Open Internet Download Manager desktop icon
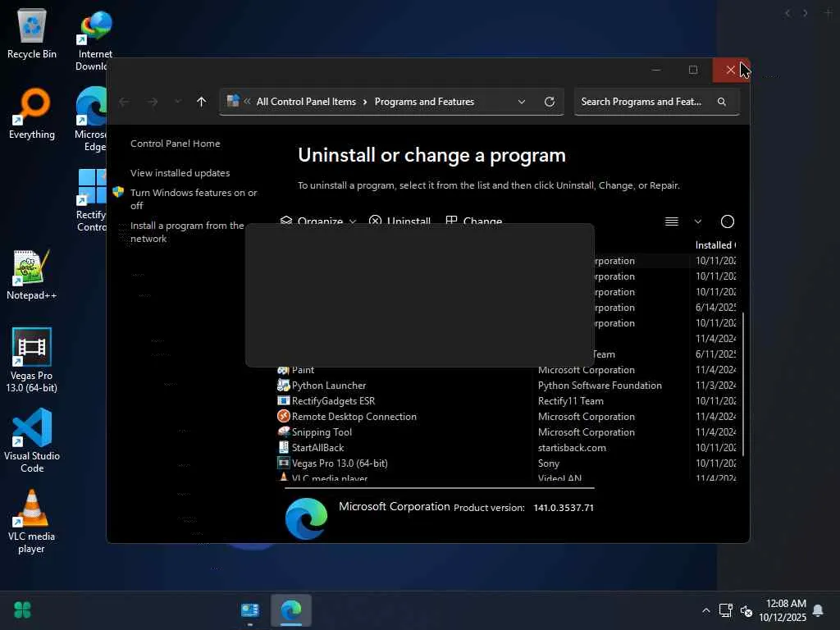Viewport: 840px width, 630px height. [x=94, y=40]
